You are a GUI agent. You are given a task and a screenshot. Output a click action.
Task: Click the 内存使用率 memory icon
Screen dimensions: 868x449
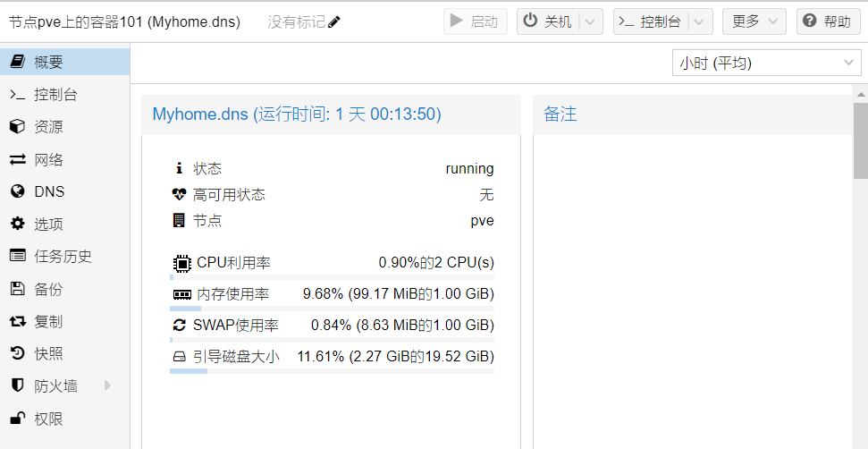182,294
